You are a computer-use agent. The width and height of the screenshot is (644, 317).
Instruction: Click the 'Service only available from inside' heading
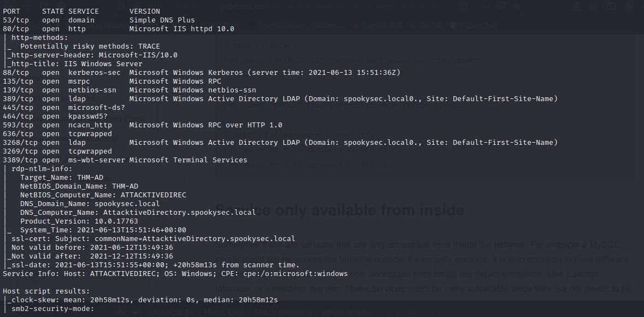(x=340, y=210)
